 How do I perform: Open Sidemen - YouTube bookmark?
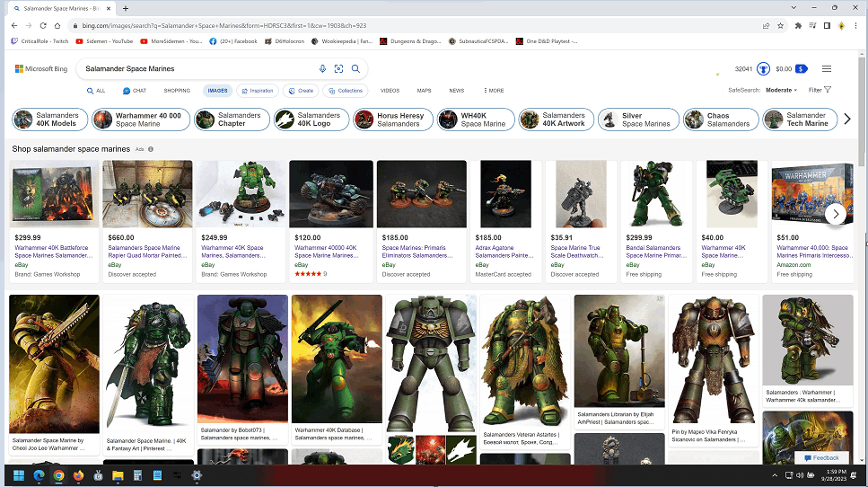(104, 41)
